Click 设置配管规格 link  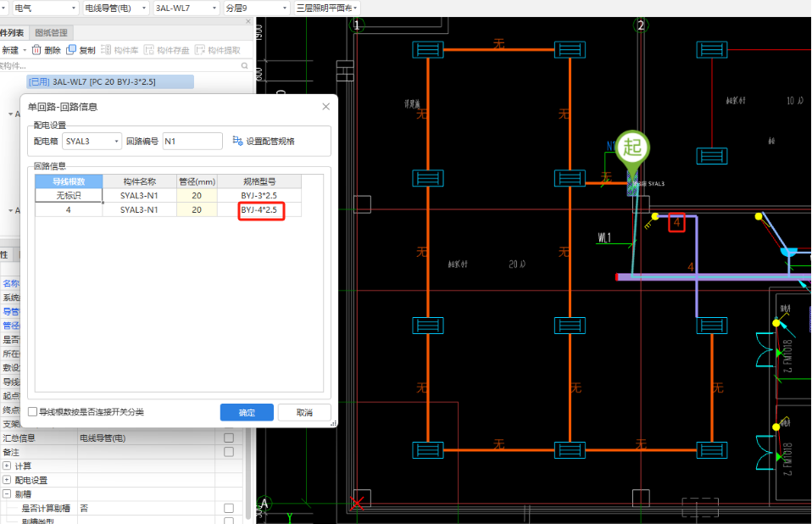[270, 141]
